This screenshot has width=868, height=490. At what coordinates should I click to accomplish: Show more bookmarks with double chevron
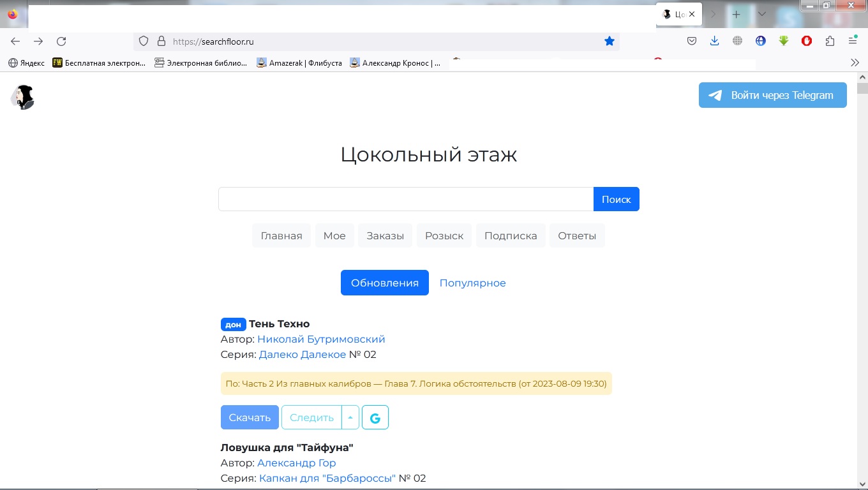tap(855, 63)
